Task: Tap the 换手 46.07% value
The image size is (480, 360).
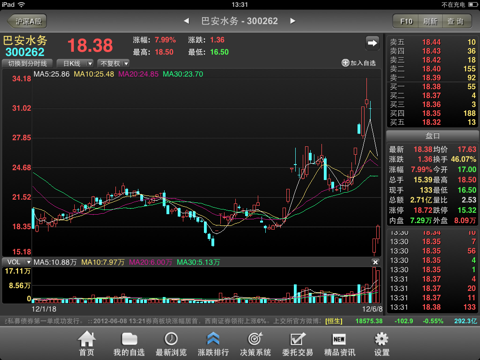Action: coord(463,159)
